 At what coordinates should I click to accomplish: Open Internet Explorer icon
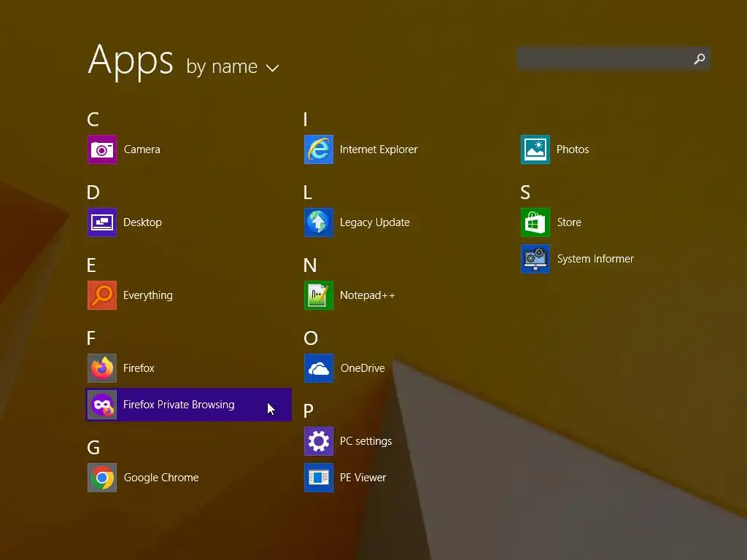(x=319, y=149)
